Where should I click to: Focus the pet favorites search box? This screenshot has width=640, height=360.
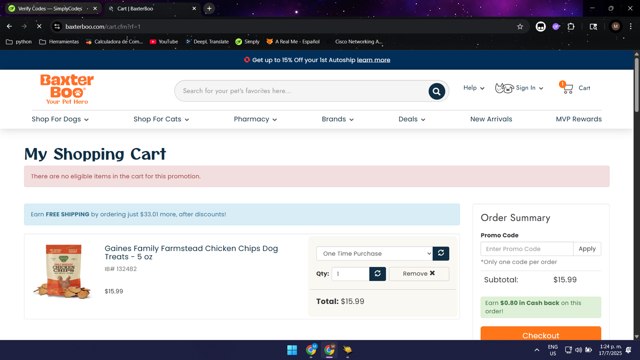[302, 91]
